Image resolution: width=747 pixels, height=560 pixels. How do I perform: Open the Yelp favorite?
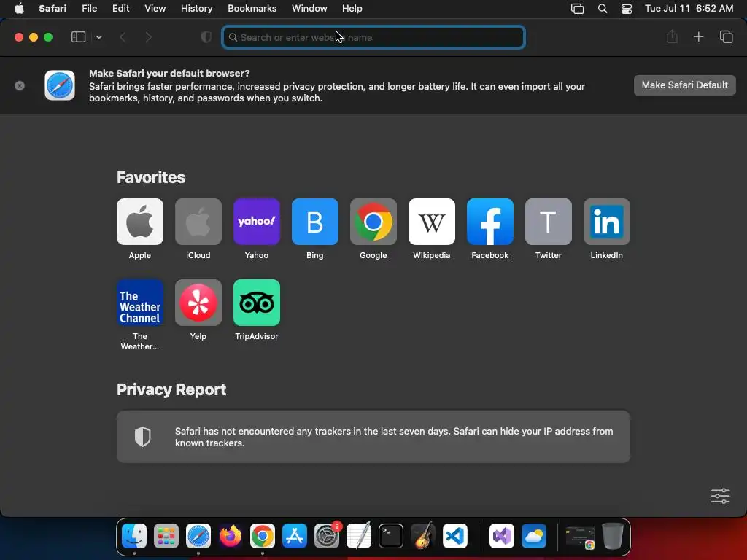click(198, 303)
